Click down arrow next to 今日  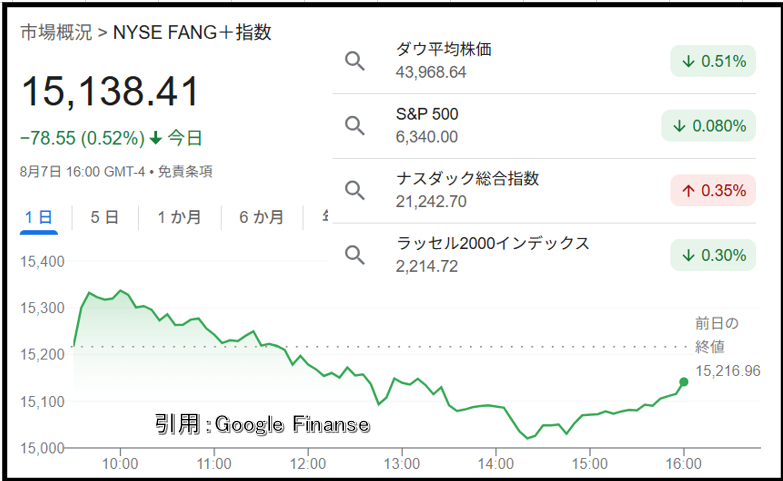(156, 138)
